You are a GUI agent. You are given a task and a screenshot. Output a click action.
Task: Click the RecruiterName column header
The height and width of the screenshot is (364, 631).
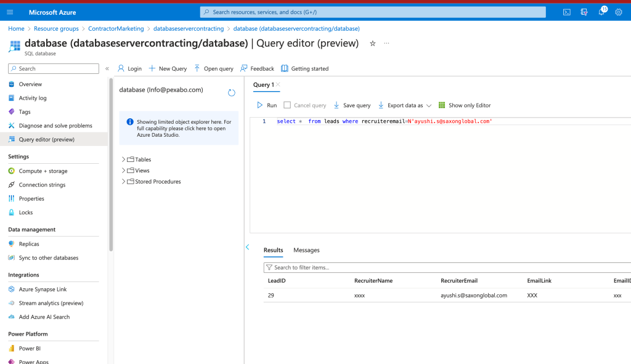click(x=373, y=280)
